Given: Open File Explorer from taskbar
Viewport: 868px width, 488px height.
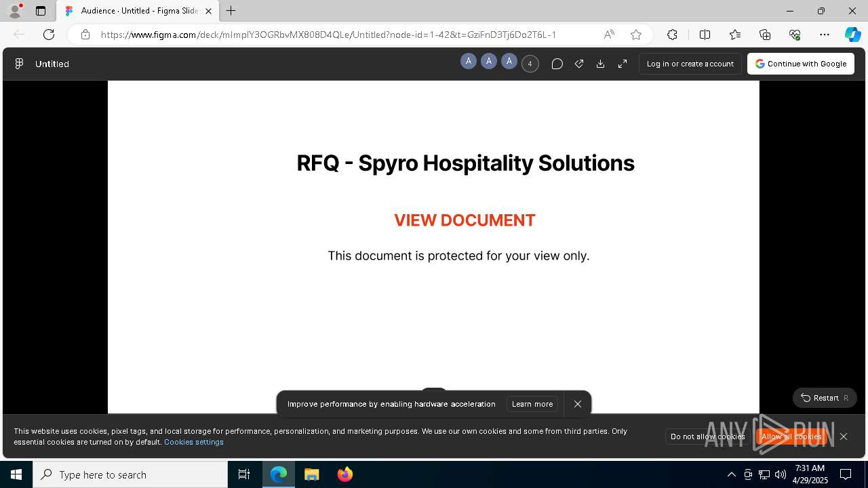Looking at the screenshot, I should click(x=311, y=474).
